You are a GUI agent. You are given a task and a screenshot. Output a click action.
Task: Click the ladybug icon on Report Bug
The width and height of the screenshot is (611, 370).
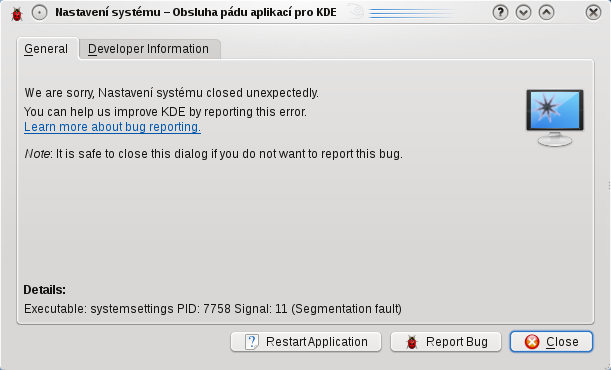click(x=411, y=342)
